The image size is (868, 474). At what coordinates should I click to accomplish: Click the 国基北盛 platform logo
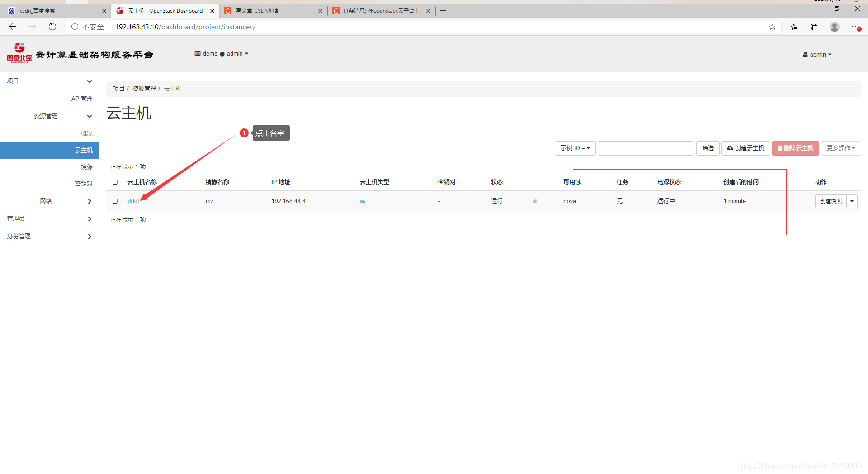tap(19, 53)
